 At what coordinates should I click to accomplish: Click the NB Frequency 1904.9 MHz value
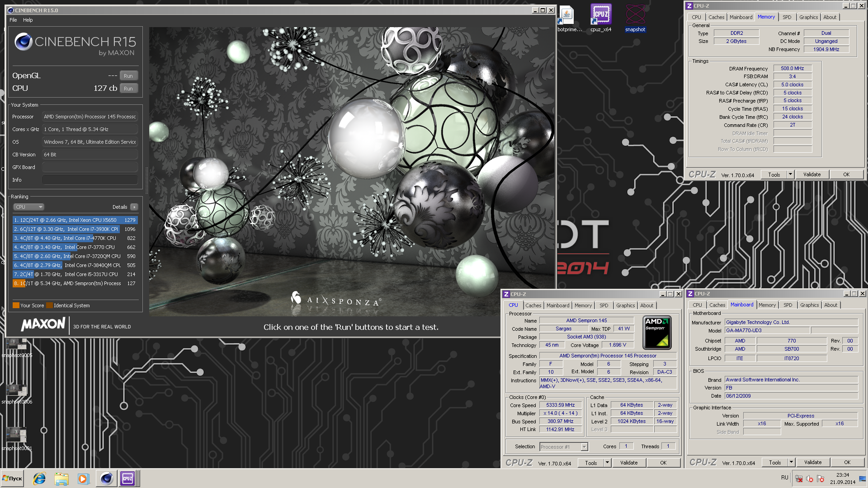[x=826, y=50]
